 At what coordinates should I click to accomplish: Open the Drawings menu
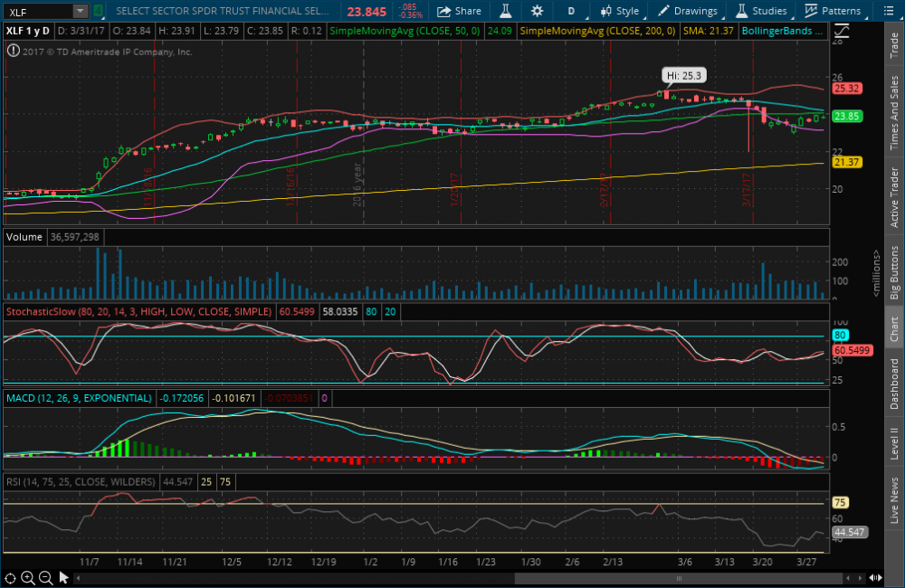(688, 11)
